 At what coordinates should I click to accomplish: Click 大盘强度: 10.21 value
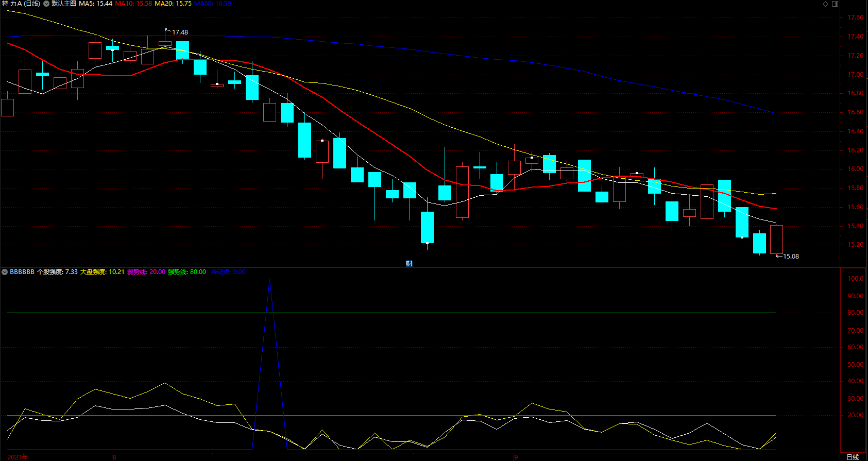pos(102,271)
